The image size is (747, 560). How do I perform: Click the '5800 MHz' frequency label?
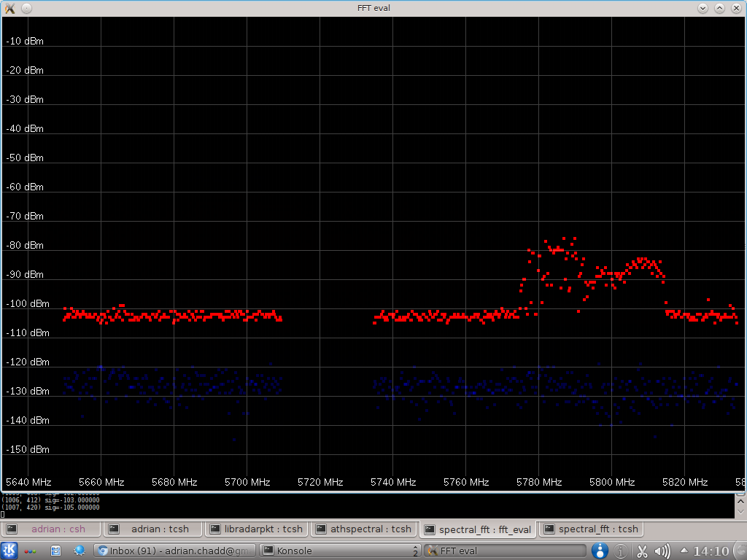pyautogui.click(x=612, y=483)
